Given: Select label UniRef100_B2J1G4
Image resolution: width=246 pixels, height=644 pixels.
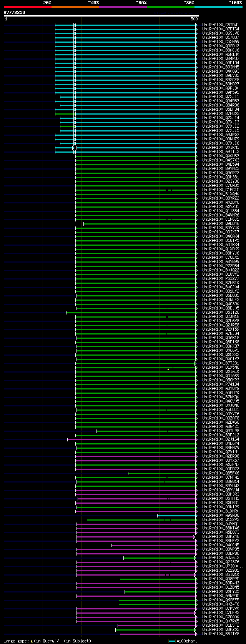Looking at the screenshot, I should click(221, 439).
